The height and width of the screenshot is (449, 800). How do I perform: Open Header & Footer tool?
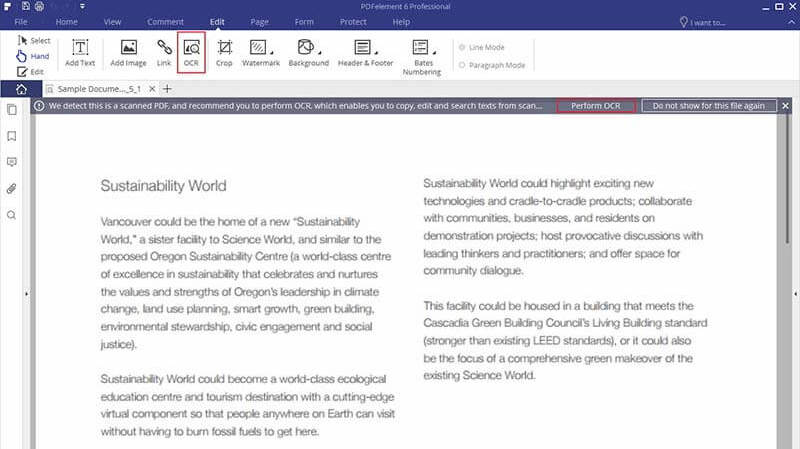point(365,53)
